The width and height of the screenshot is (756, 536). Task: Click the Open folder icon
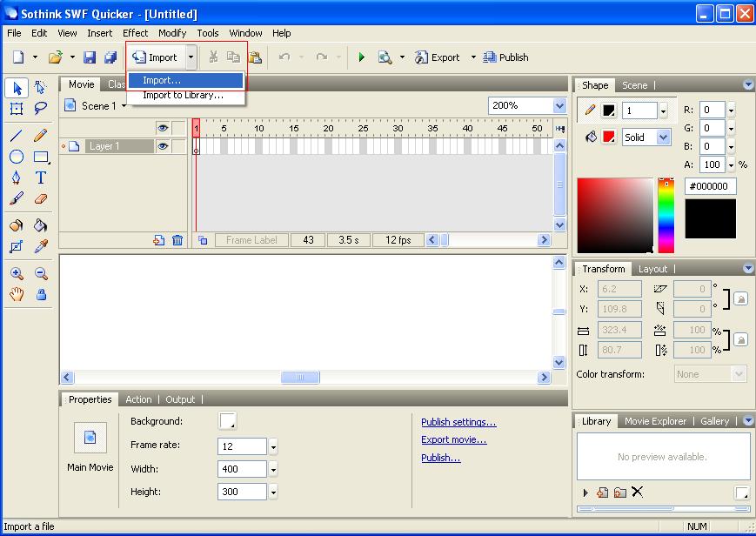pyautogui.click(x=56, y=57)
